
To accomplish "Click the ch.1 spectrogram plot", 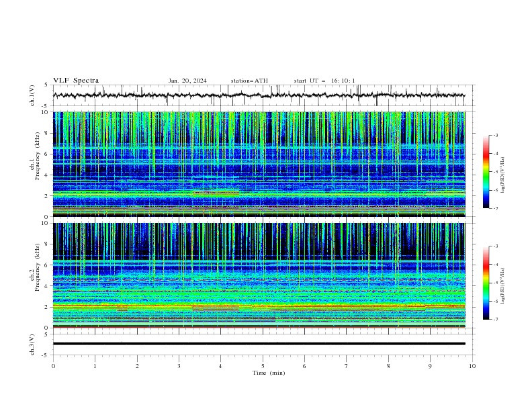I will coord(259,164).
